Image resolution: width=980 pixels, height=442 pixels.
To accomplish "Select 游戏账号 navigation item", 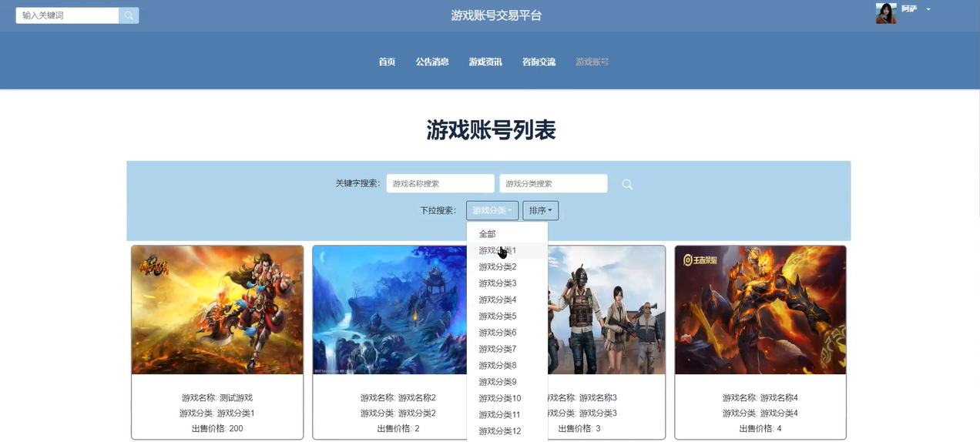I will [592, 62].
